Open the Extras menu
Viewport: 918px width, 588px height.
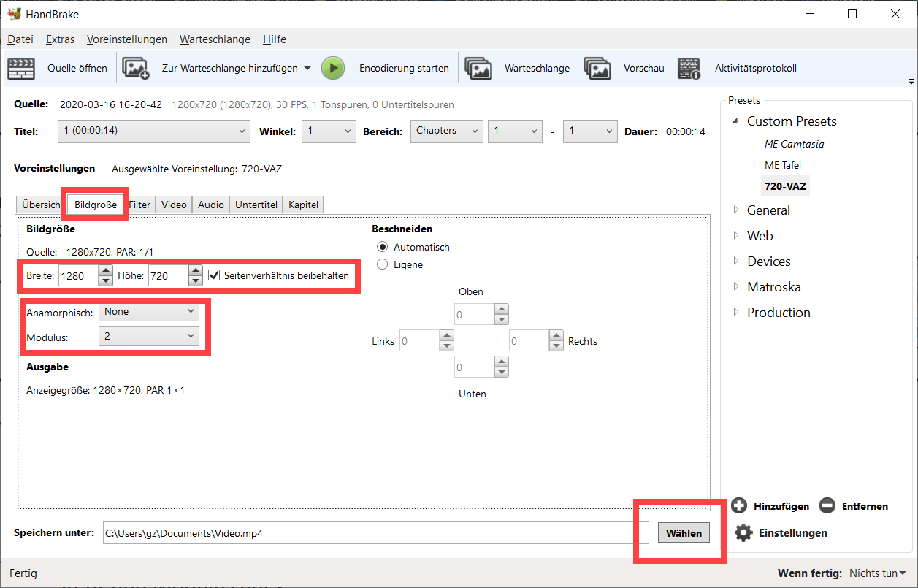click(x=60, y=39)
